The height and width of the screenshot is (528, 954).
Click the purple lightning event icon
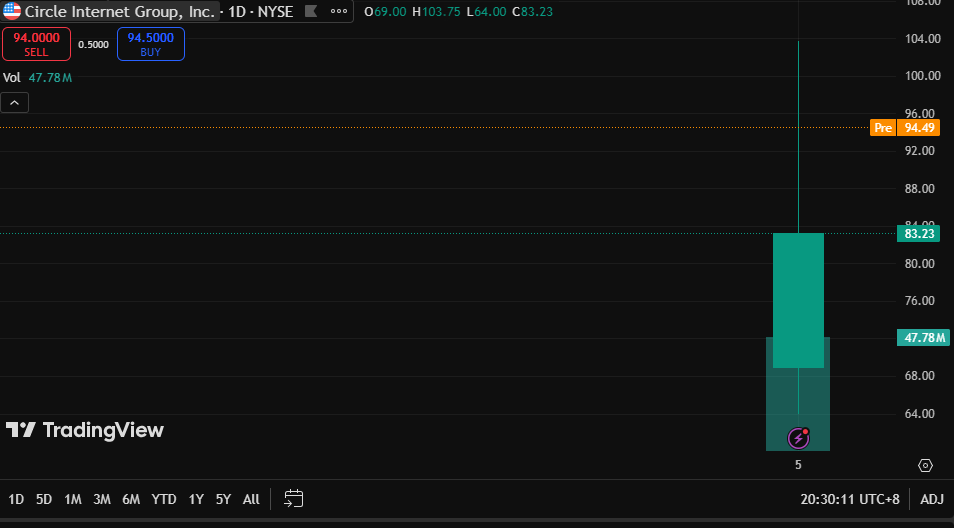tap(798, 438)
